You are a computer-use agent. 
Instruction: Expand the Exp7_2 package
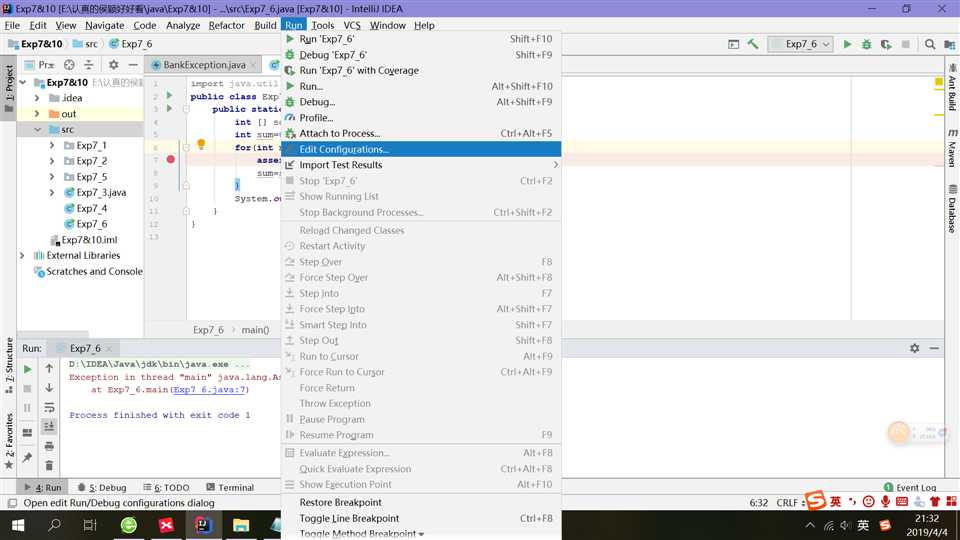(x=52, y=161)
